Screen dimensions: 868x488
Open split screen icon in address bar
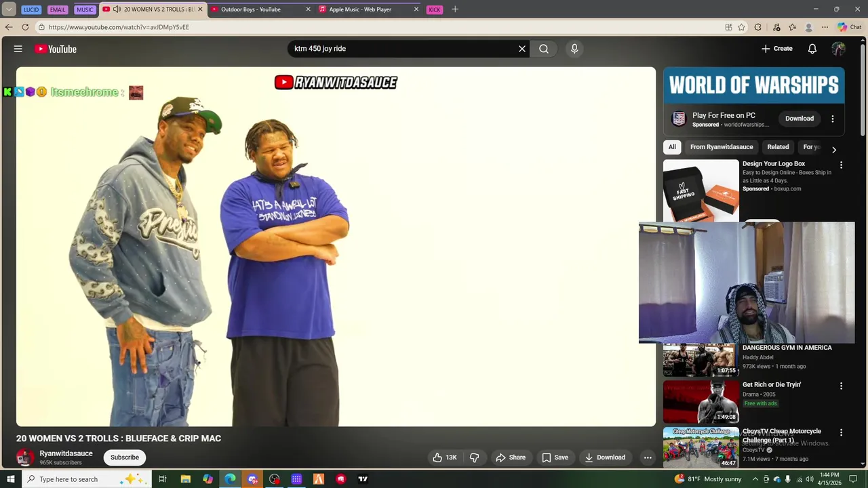click(728, 27)
